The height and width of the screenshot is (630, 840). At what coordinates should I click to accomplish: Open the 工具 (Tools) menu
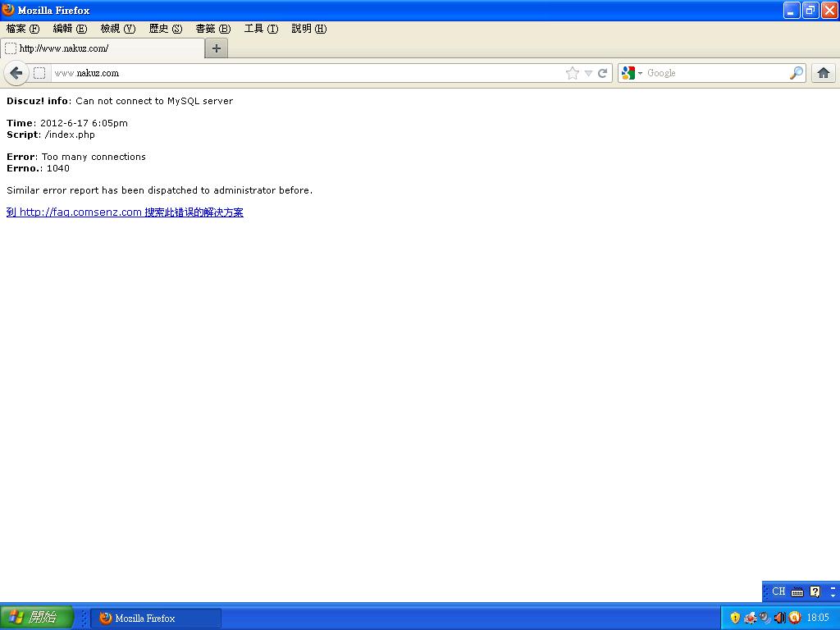261,29
